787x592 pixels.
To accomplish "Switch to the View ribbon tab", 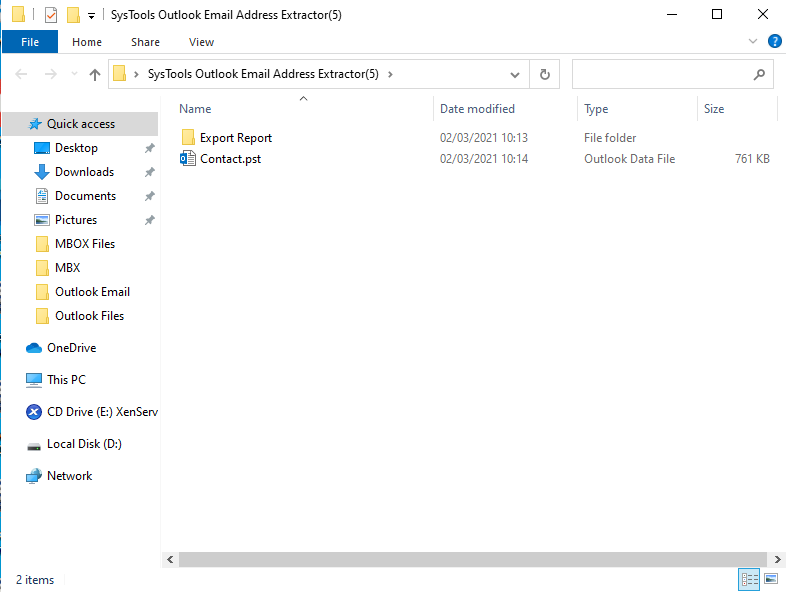I will [x=201, y=42].
